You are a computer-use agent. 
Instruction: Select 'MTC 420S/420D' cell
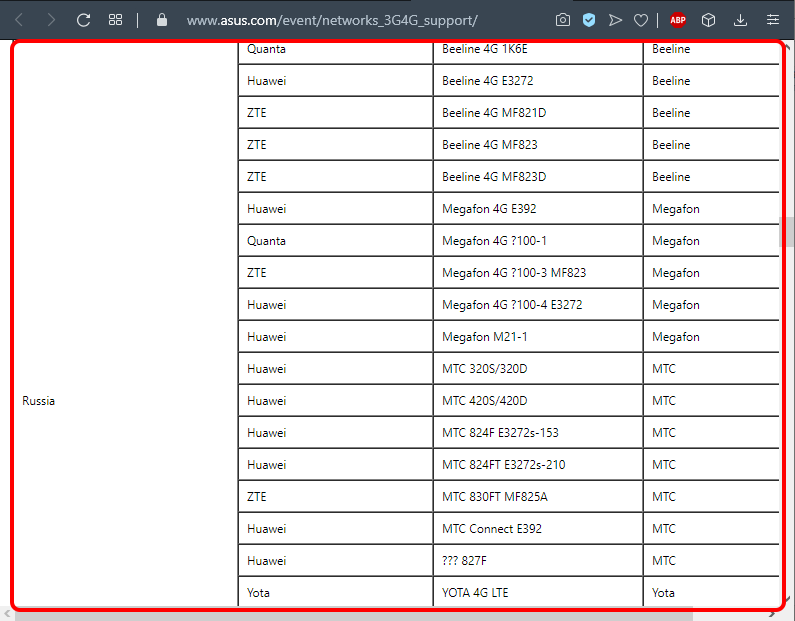(x=538, y=400)
